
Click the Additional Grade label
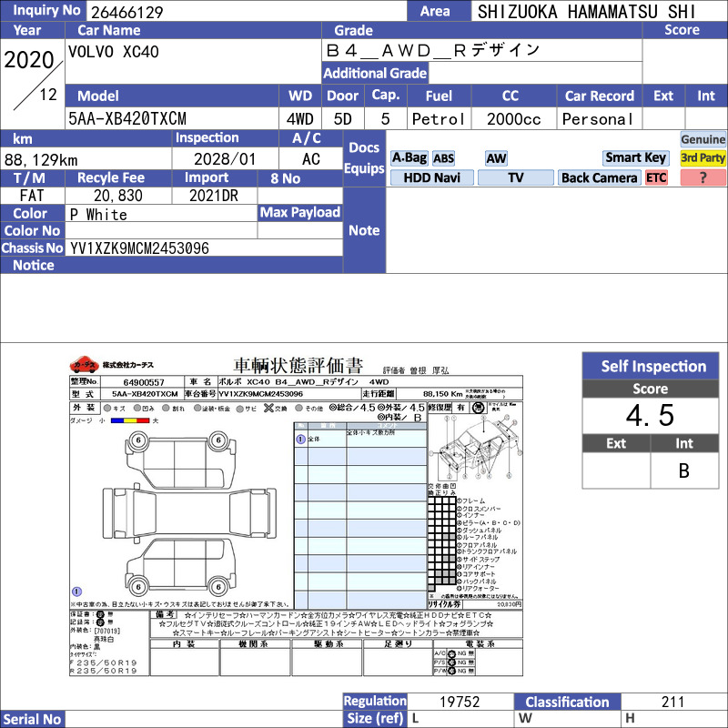coord(375,74)
